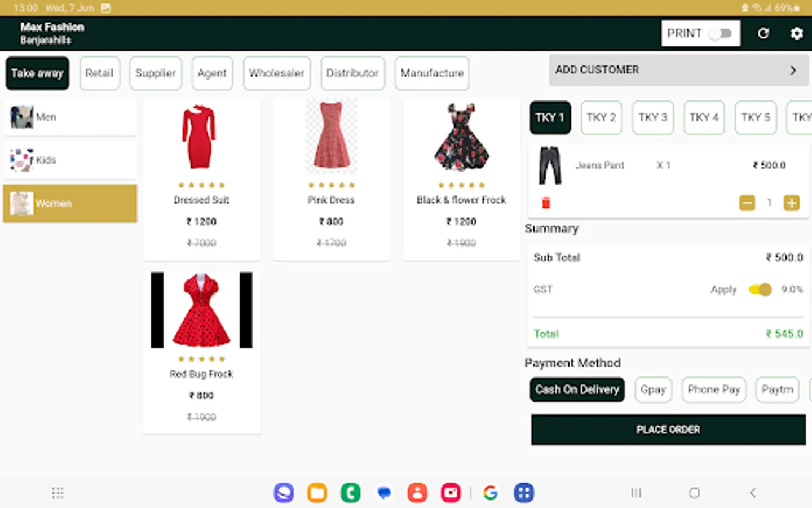
Task: Click the Men category thumbnail image
Action: (x=21, y=117)
